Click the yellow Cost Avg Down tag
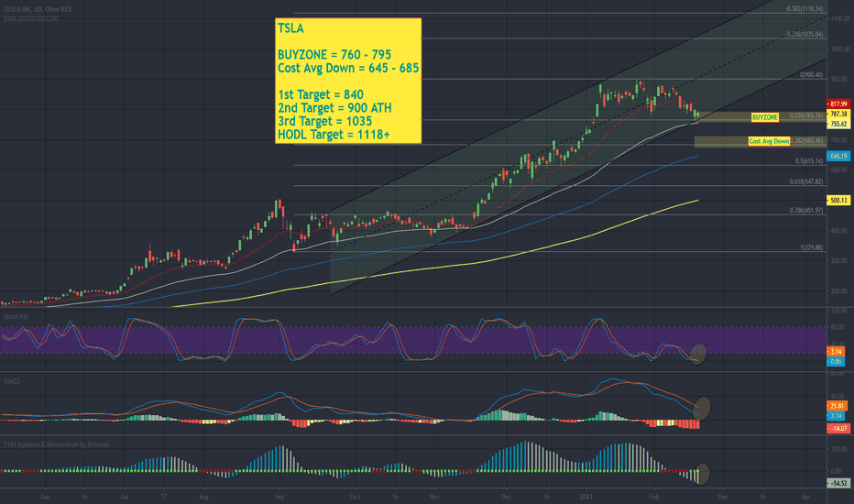The width and height of the screenshot is (854, 504). (x=769, y=141)
